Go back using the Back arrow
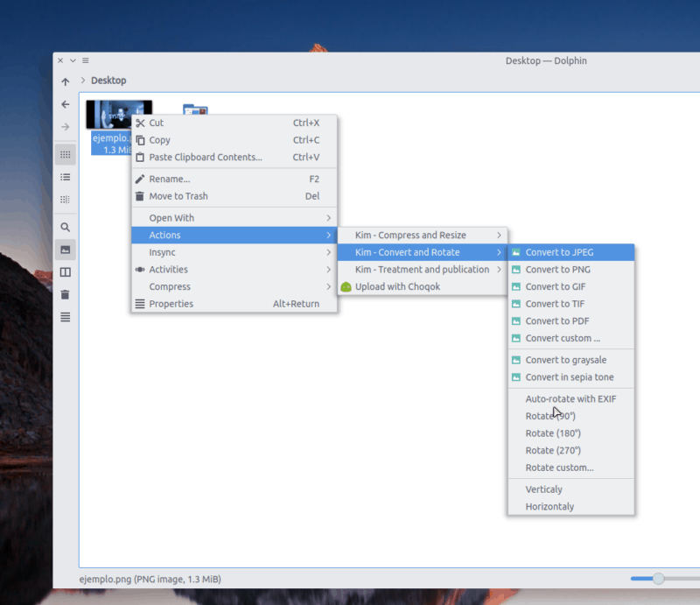The height and width of the screenshot is (605, 700). tap(65, 104)
